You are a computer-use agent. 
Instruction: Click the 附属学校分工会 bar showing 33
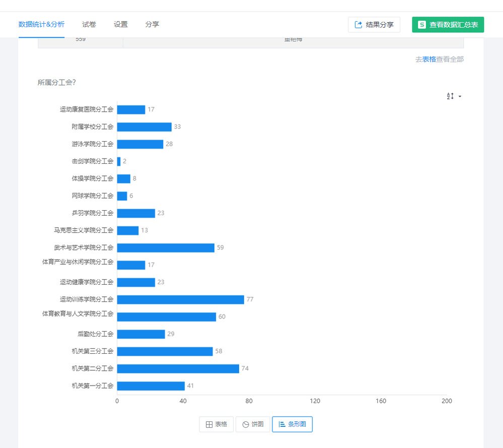tap(145, 127)
